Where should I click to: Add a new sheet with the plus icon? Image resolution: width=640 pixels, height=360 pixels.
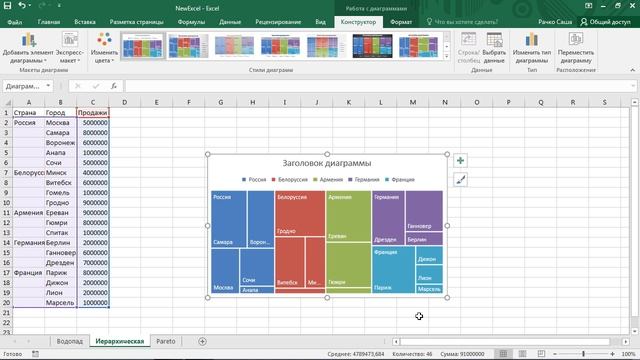pyautogui.click(x=202, y=341)
